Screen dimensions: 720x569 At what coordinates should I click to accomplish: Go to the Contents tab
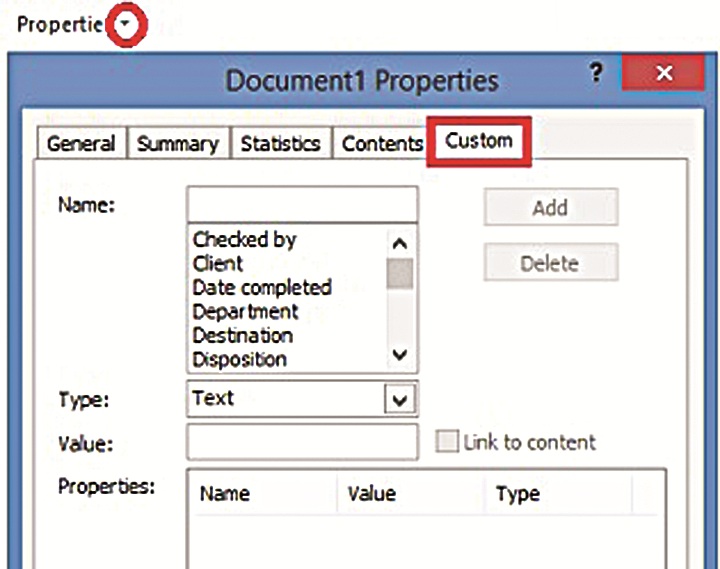pyautogui.click(x=381, y=144)
